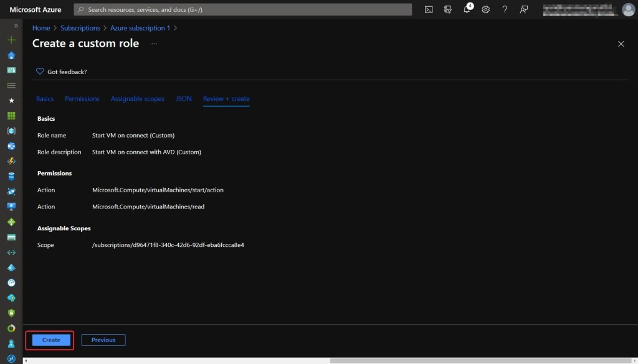The width and height of the screenshot is (638, 364).
Task: Open Azure Virtual Desktop icon at sidebar bottom
Action: (x=11, y=358)
